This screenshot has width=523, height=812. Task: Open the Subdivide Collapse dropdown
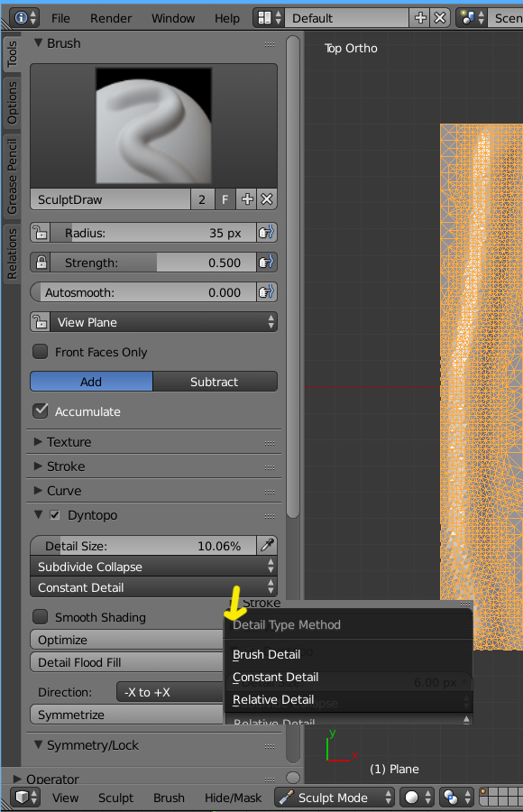(154, 567)
